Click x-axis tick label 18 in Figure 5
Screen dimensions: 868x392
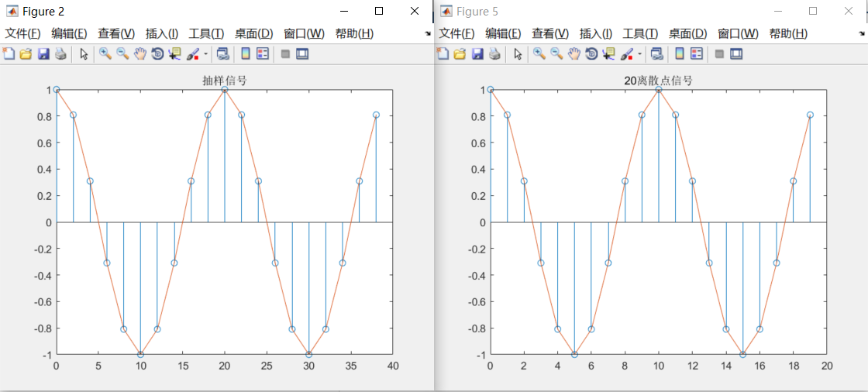point(793,366)
